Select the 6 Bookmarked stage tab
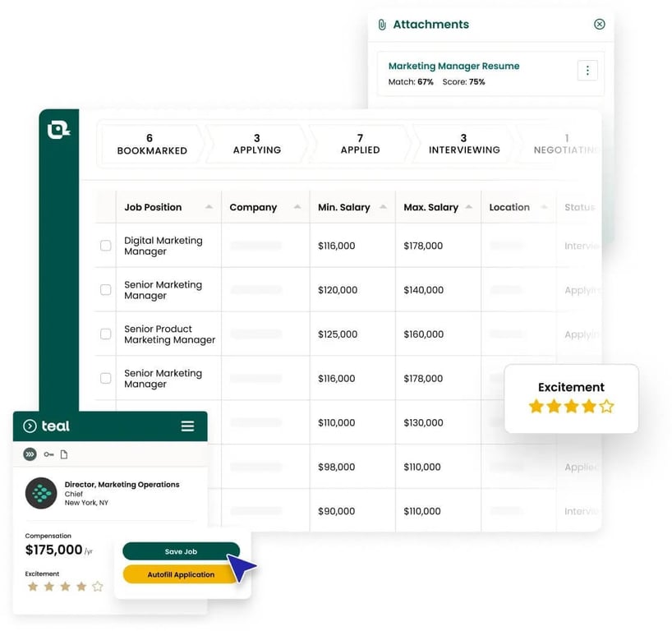This screenshot has height=631, width=672. (152, 144)
